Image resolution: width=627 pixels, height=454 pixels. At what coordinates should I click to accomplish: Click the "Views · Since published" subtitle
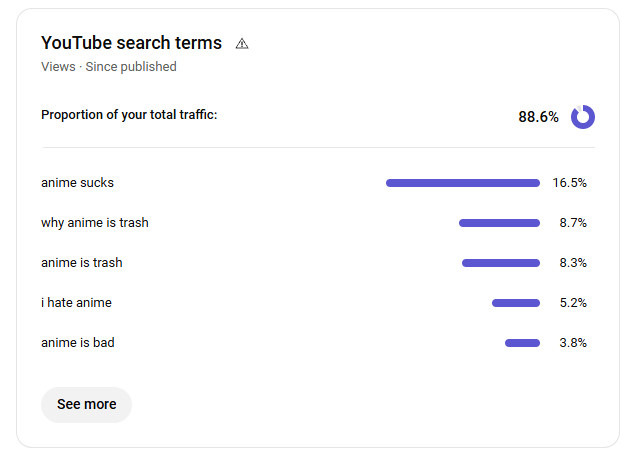tap(109, 67)
